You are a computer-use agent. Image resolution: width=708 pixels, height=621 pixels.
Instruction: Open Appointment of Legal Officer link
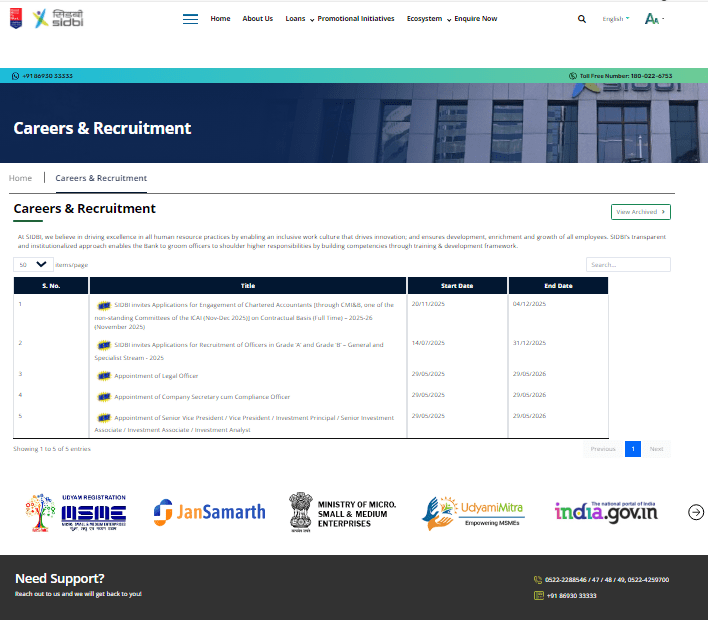156,376
